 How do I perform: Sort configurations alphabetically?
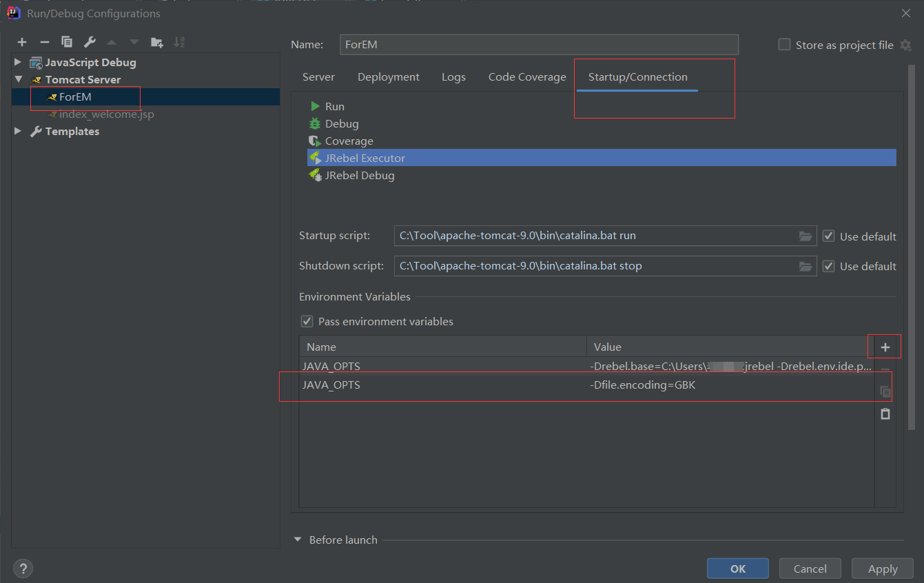[179, 43]
